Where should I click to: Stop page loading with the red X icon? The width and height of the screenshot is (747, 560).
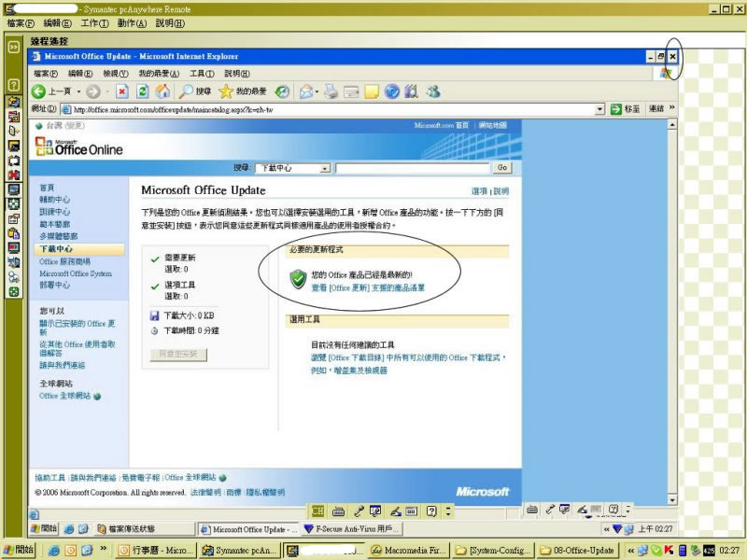tap(122, 91)
